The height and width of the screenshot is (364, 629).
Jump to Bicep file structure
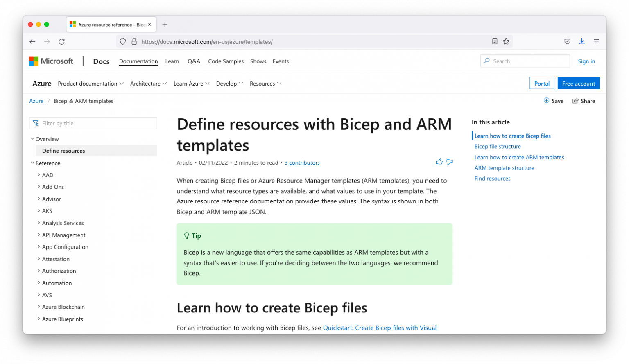(498, 147)
